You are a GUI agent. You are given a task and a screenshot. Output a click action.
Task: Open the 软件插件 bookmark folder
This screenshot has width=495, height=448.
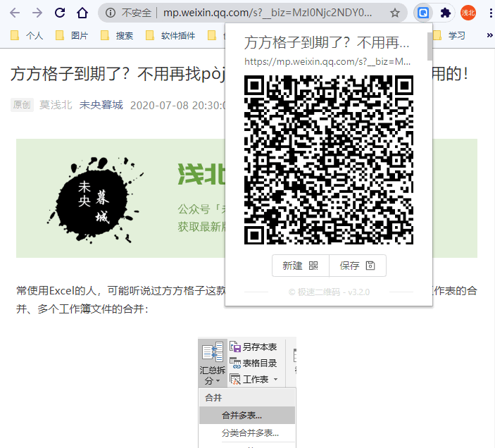(170, 35)
